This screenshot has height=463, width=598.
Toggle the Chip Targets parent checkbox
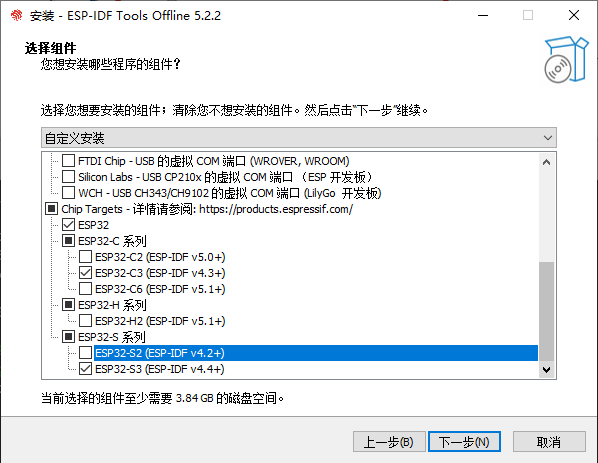click(51, 209)
